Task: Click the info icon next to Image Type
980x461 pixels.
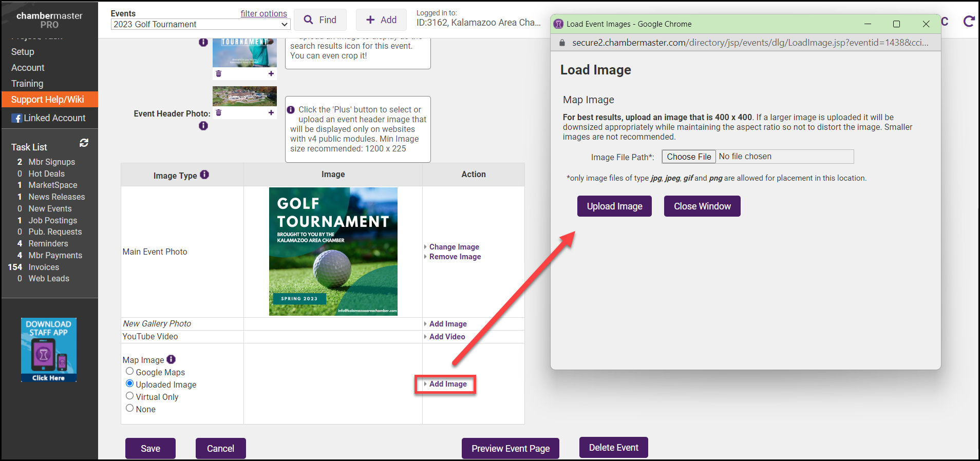Action: click(x=204, y=175)
